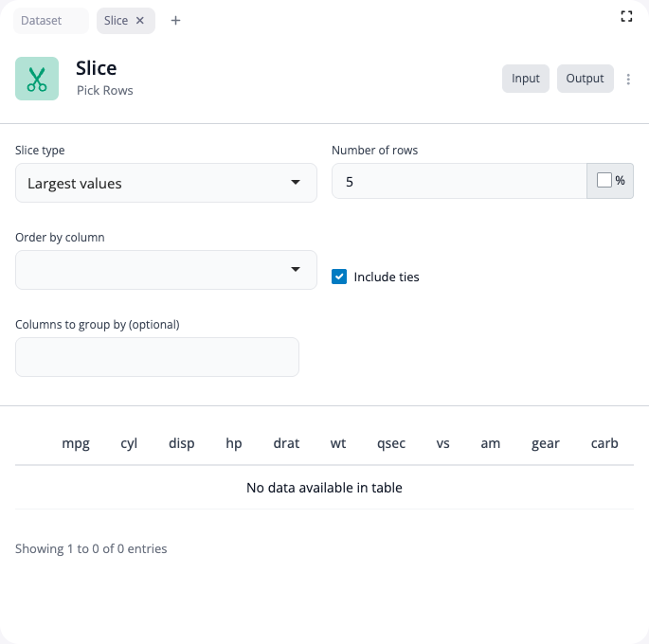Focus the Number of rows field

(x=459, y=181)
